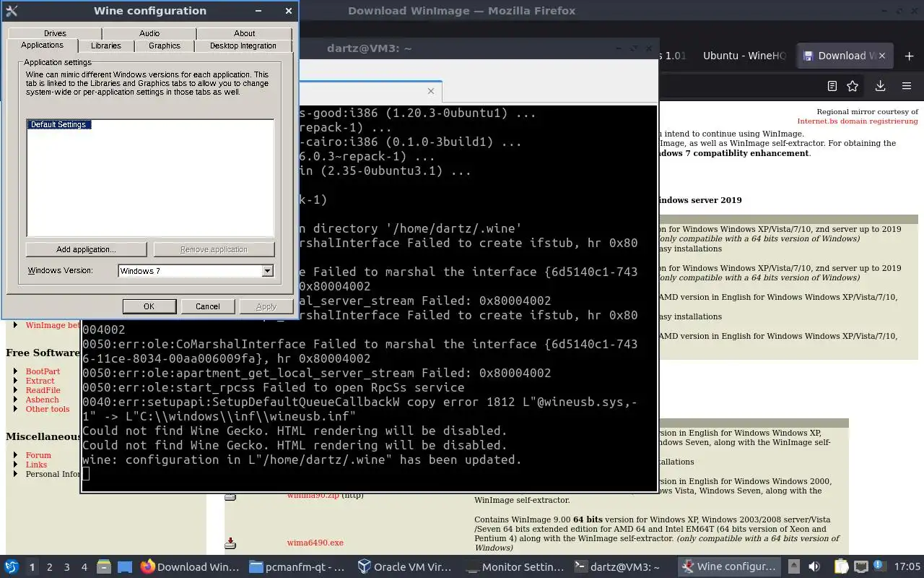
Task: Open Other tools link
Action: point(48,409)
